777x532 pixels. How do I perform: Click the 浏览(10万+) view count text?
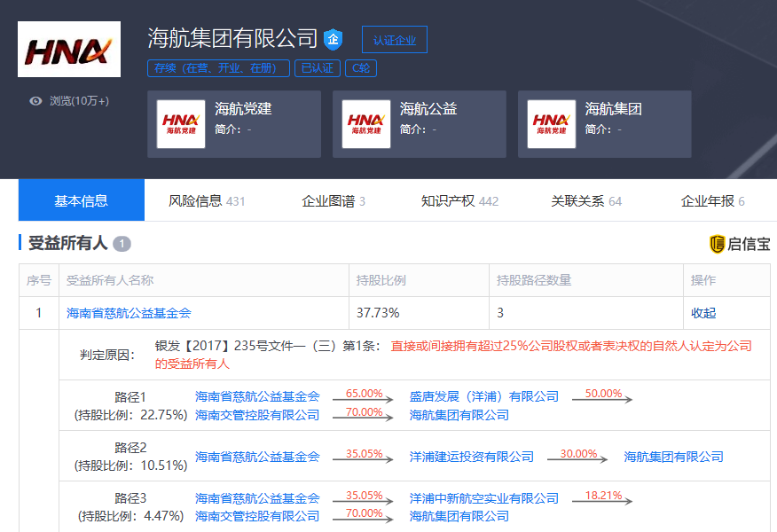coord(79,101)
